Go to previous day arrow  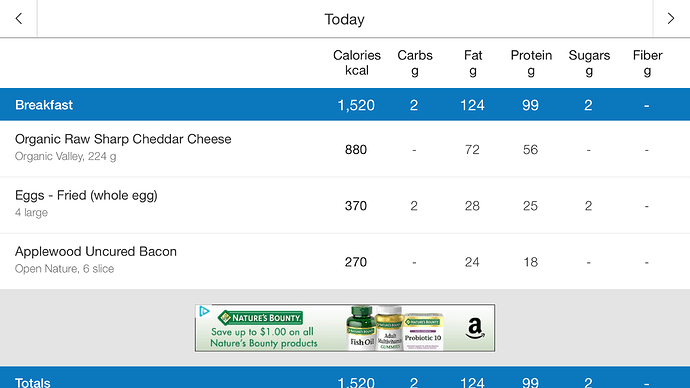pos(18,18)
